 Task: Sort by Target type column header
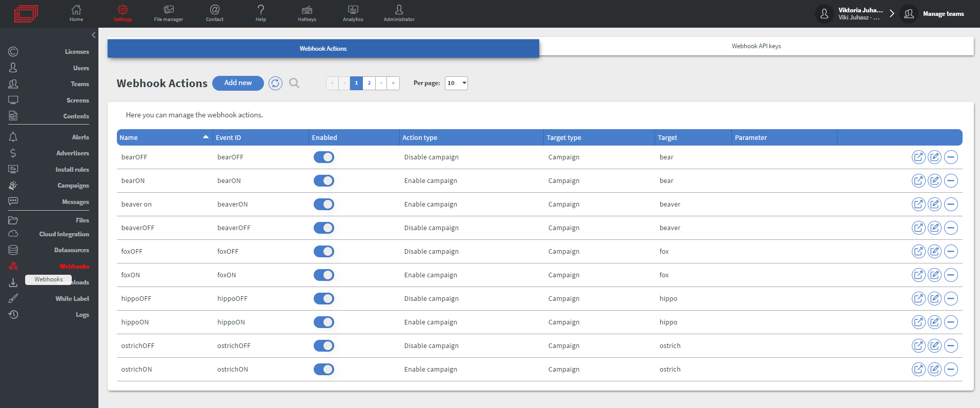click(600, 137)
